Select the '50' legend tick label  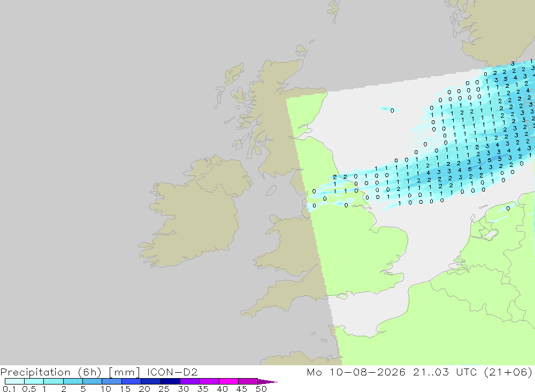point(262,389)
